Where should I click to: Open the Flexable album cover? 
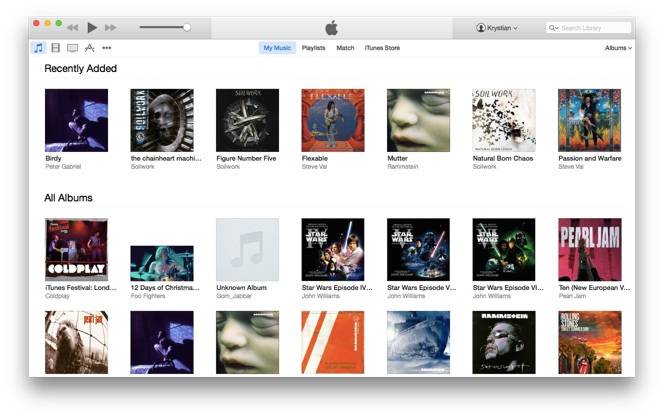pos(333,120)
